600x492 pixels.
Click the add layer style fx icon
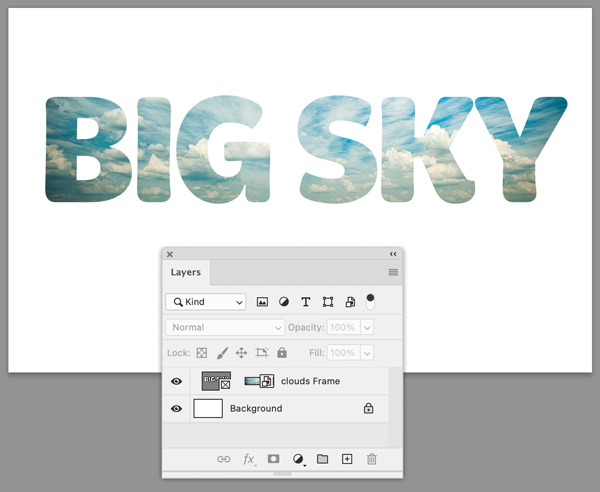[x=249, y=459]
